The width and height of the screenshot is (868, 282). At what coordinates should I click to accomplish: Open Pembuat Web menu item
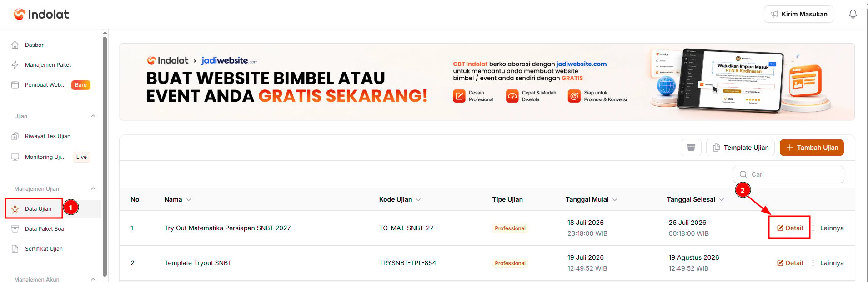pyautogui.click(x=45, y=85)
